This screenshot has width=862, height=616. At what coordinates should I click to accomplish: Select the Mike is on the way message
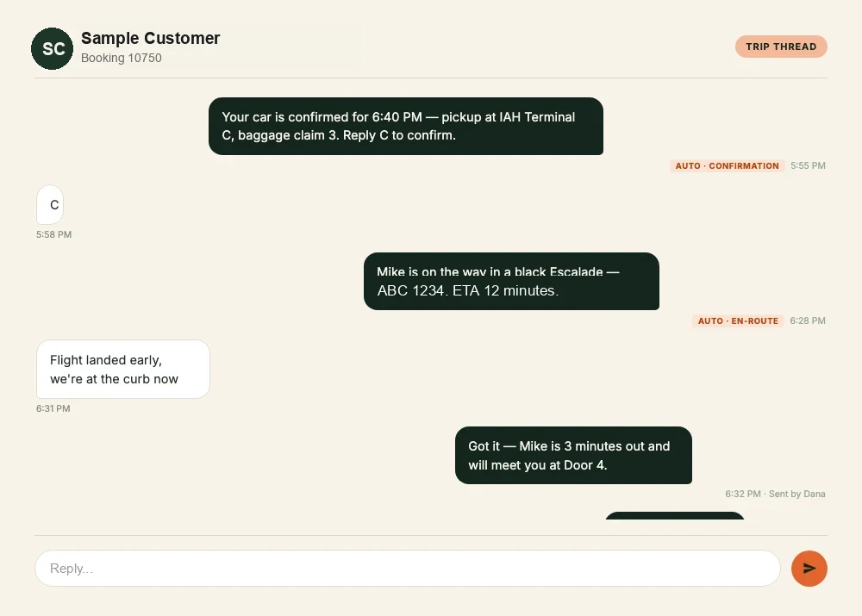511,282
